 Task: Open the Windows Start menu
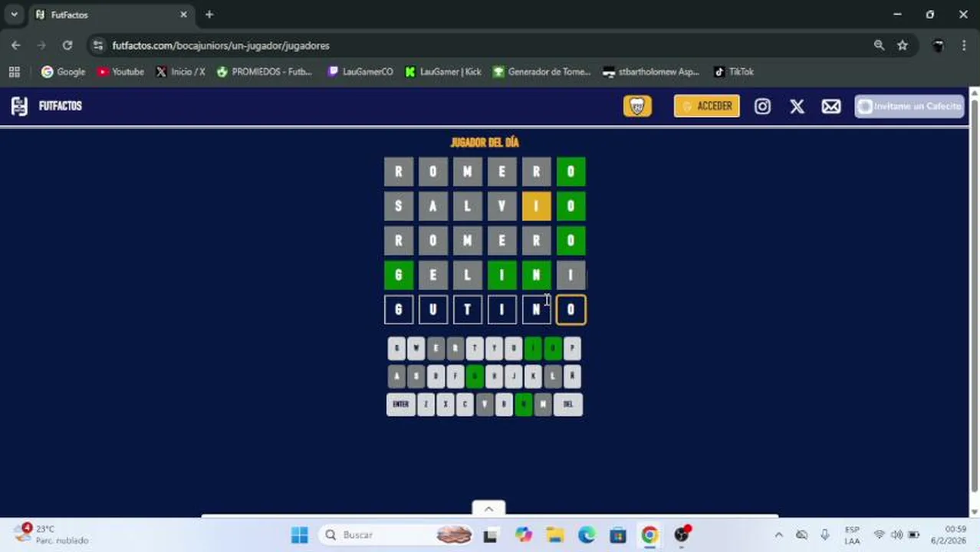tap(300, 534)
